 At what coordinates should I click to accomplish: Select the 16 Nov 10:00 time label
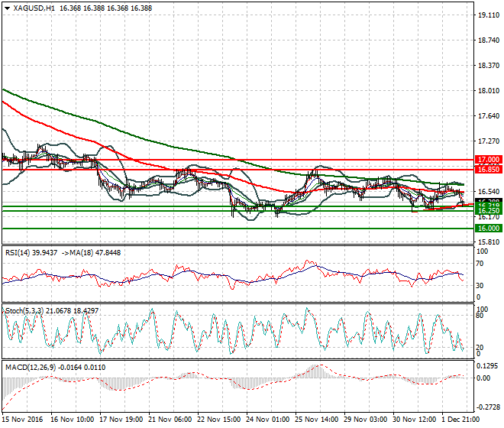click(x=73, y=420)
